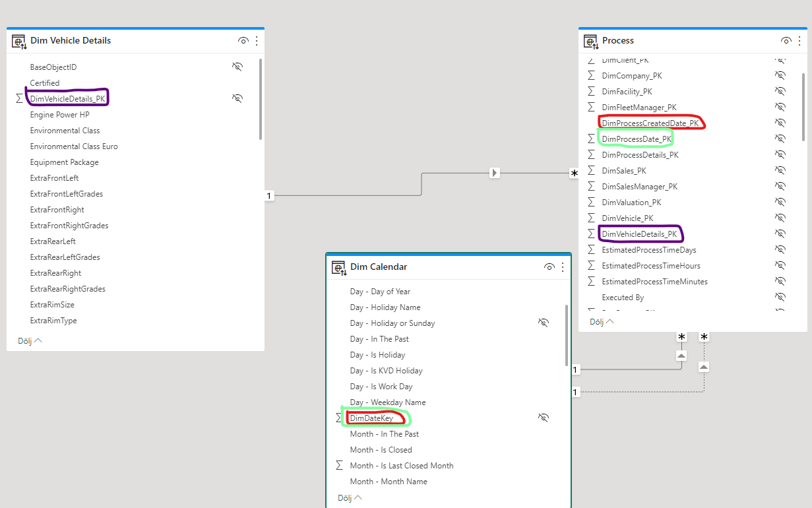Unhide the DimVehicleDetails_PK field in Dim Vehicle Details

[237, 98]
